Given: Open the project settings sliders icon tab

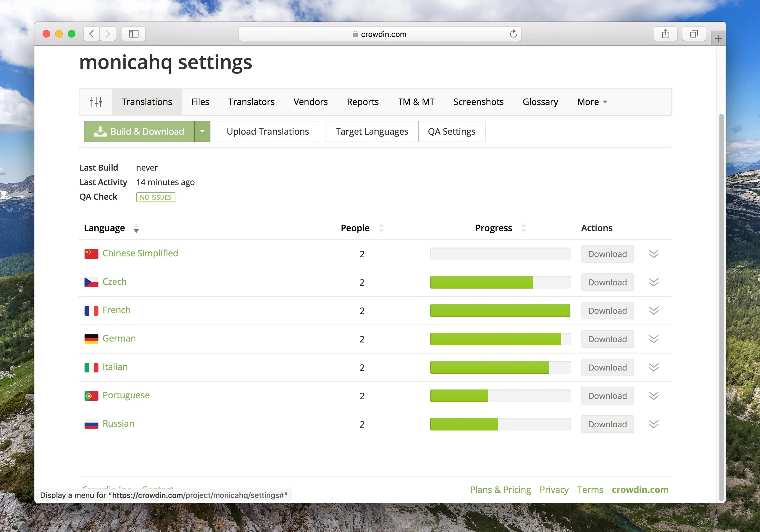Looking at the screenshot, I should pyautogui.click(x=96, y=102).
